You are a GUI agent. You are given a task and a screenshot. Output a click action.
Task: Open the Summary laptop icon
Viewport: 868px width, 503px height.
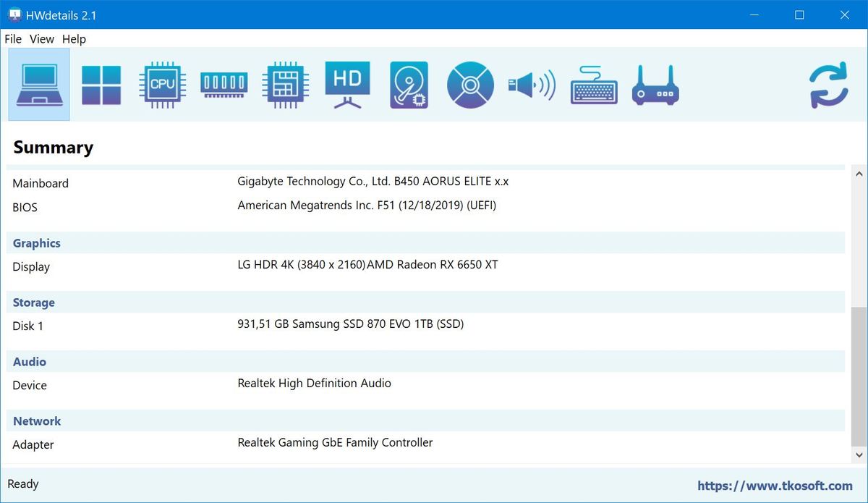[x=39, y=85]
